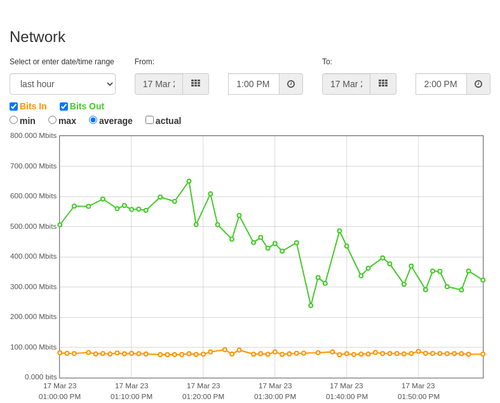The height and width of the screenshot is (403, 500).
Task: Click the Network heading
Action: click(x=37, y=37)
